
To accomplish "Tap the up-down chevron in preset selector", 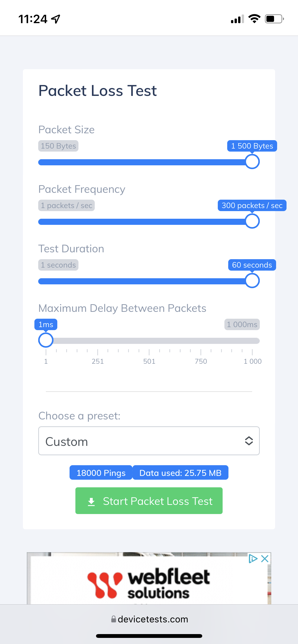I will point(249,441).
